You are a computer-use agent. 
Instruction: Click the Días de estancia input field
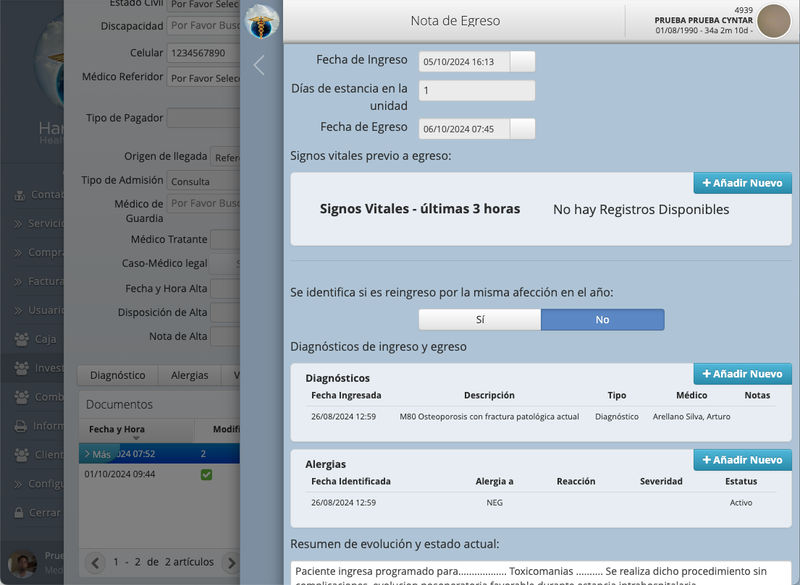coord(476,91)
